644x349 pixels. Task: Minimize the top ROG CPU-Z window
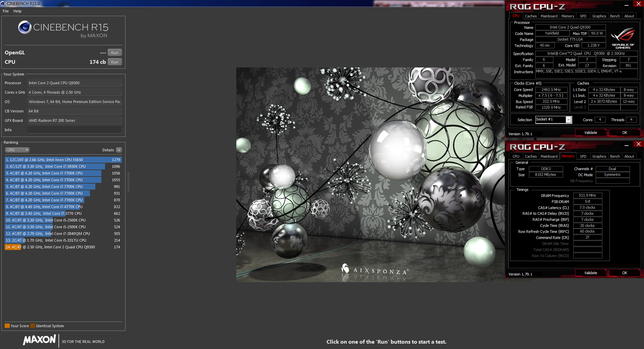tap(626, 5)
